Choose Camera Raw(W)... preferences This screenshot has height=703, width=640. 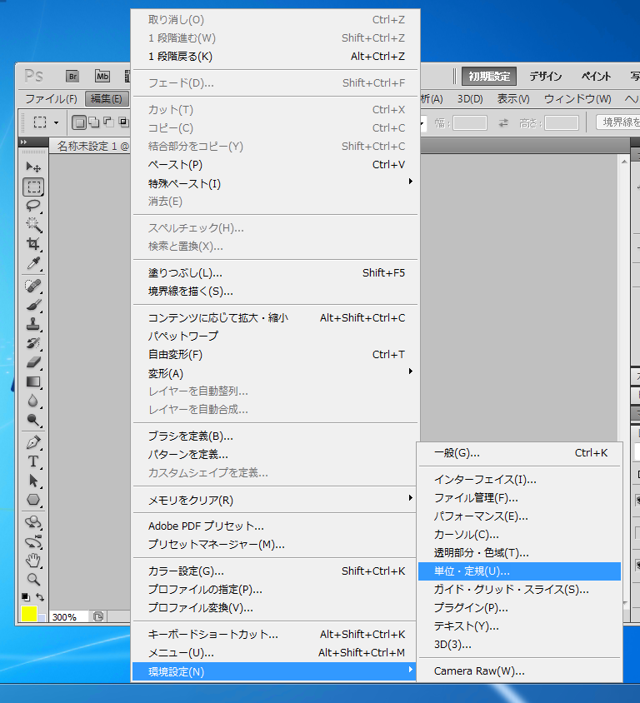pos(519,671)
